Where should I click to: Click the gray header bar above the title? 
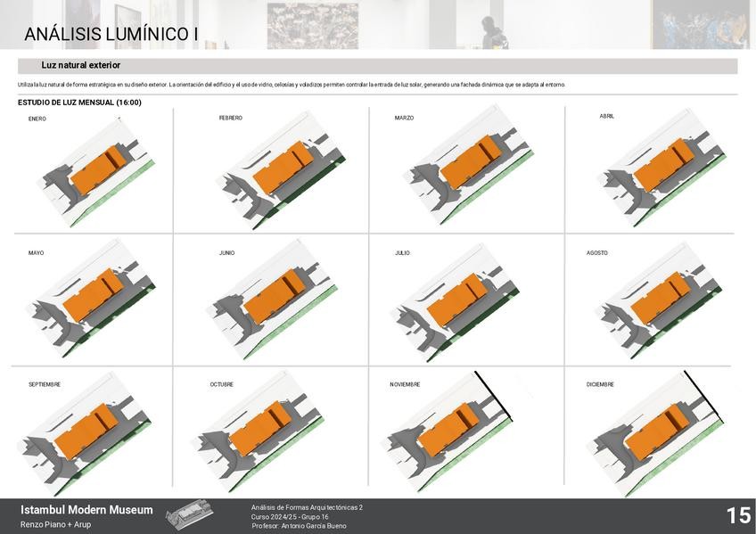click(x=378, y=9)
